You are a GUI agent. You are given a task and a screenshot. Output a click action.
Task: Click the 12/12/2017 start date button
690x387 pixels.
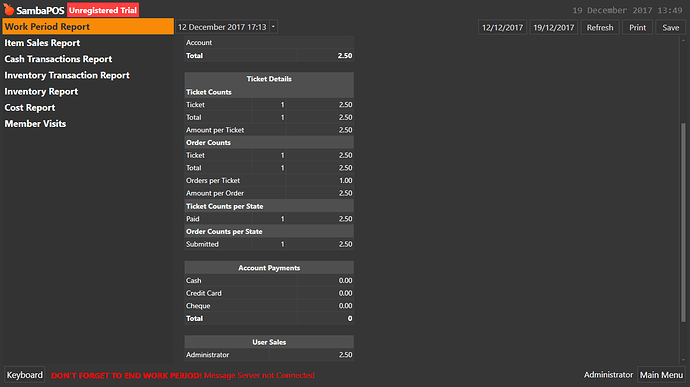(x=503, y=27)
